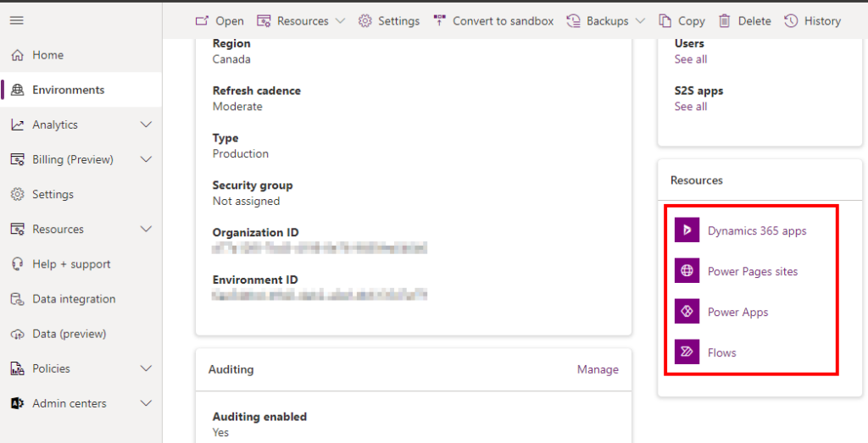868x443 pixels.
Task: Click the Admin centers icon
Action: pyautogui.click(x=18, y=404)
